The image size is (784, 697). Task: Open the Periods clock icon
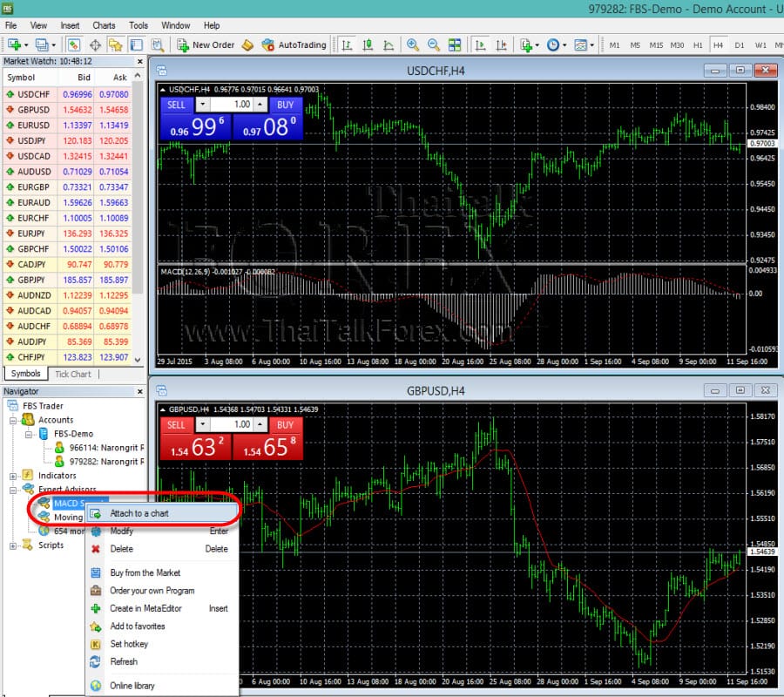(553, 45)
